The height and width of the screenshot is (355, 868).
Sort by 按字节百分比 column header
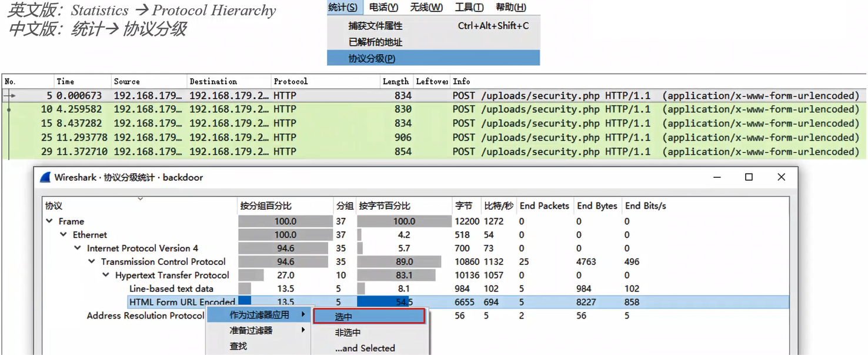point(404,206)
